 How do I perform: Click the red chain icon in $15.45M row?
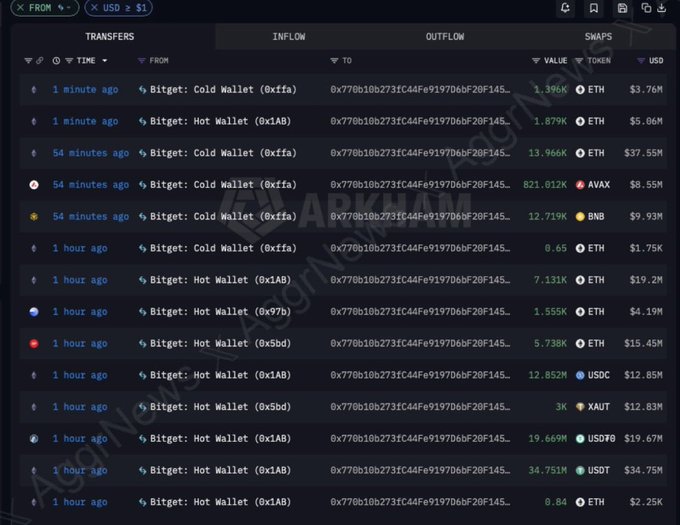click(x=34, y=344)
